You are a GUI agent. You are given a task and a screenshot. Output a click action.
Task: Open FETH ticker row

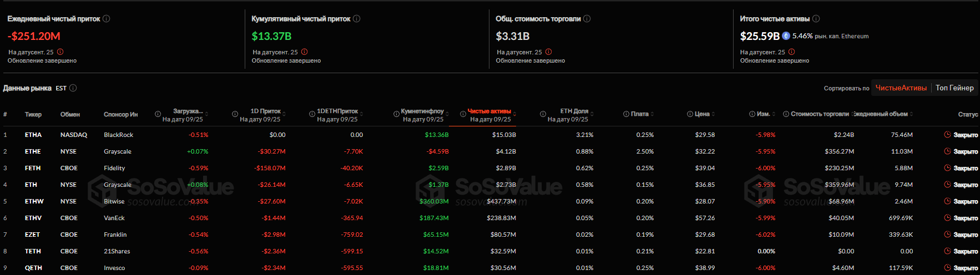point(490,168)
